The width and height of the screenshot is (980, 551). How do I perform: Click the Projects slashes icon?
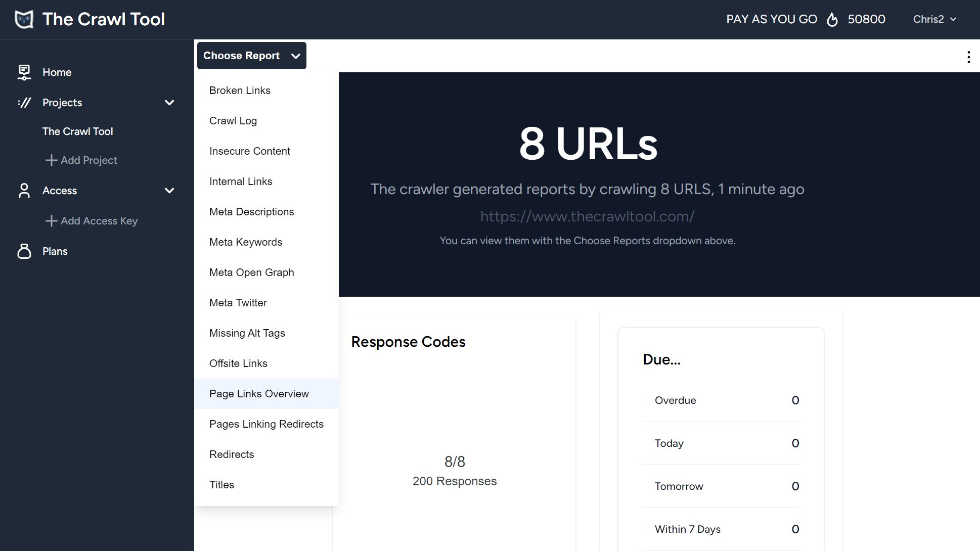tap(24, 103)
